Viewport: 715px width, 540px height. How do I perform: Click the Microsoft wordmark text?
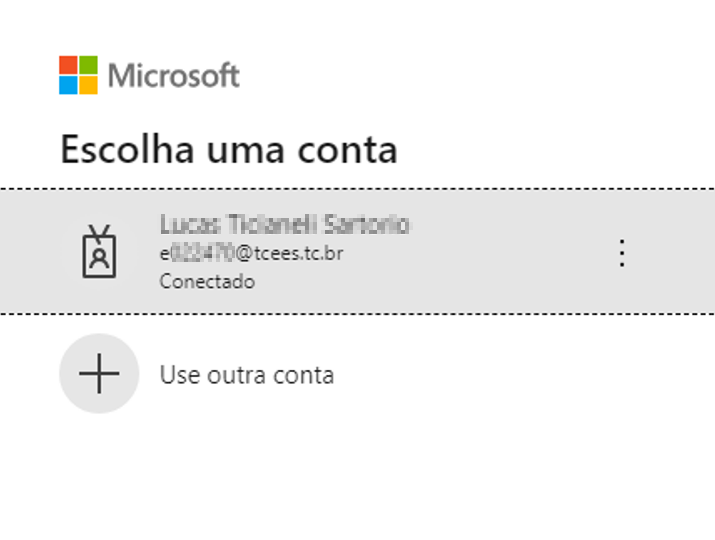[x=173, y=76]
